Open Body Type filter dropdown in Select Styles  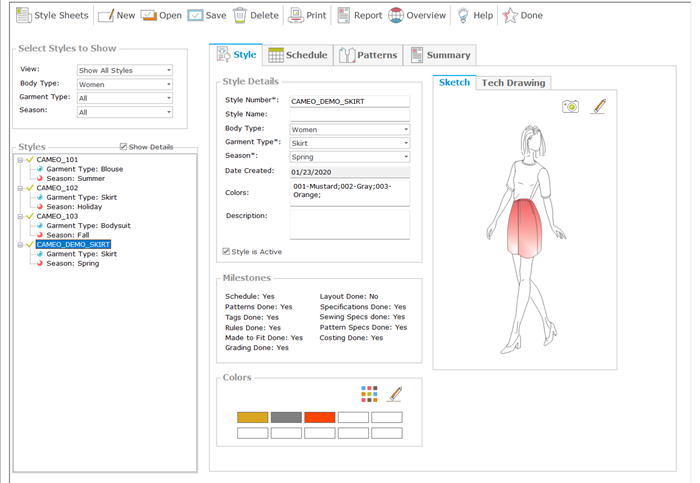point(125,84)
